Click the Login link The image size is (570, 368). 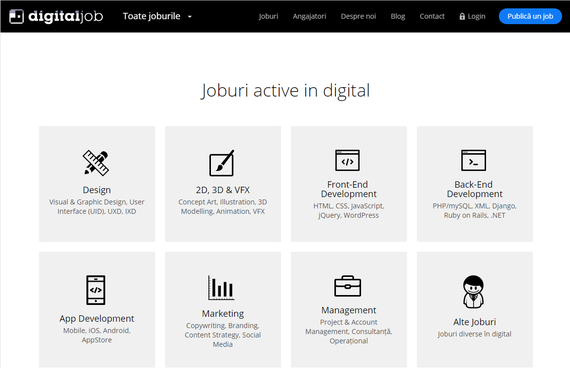[x=476, y=16]
